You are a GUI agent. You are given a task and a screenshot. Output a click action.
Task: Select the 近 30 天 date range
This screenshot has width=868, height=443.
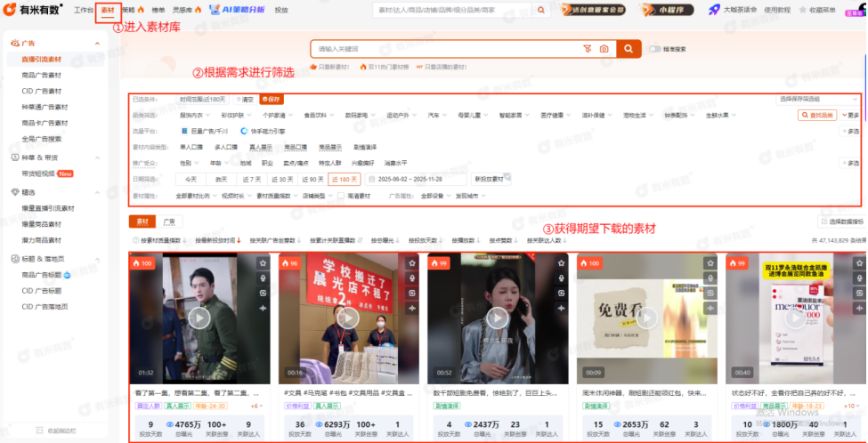click(x=283, y=179)
